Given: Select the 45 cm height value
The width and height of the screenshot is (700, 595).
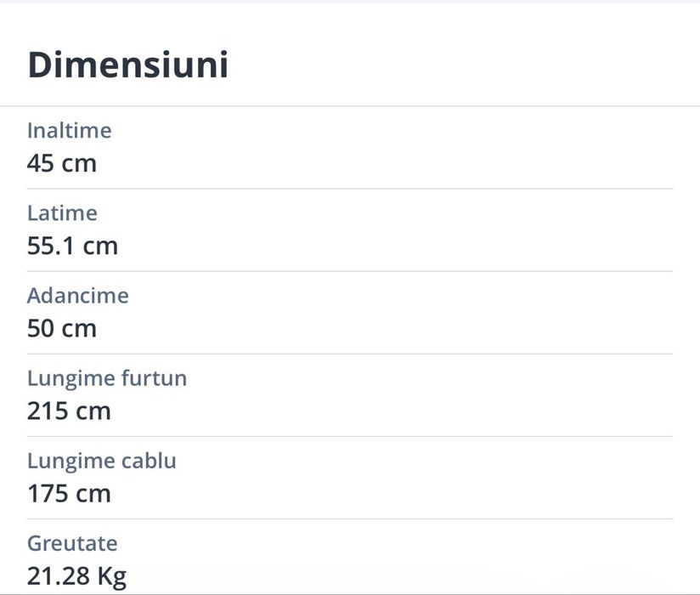Looking at the screenshot, I should click(61, 163).
